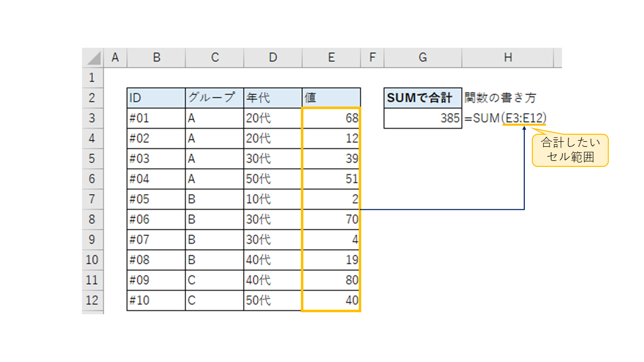Viewport: 644px width, 362px height.
Task: Click 20代 cell in row #01
Action: click(273, 118)
